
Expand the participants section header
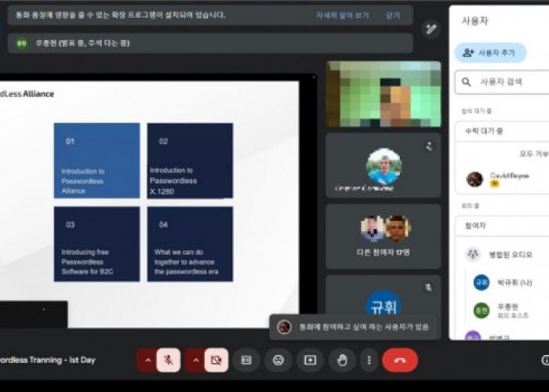(502, 226)
